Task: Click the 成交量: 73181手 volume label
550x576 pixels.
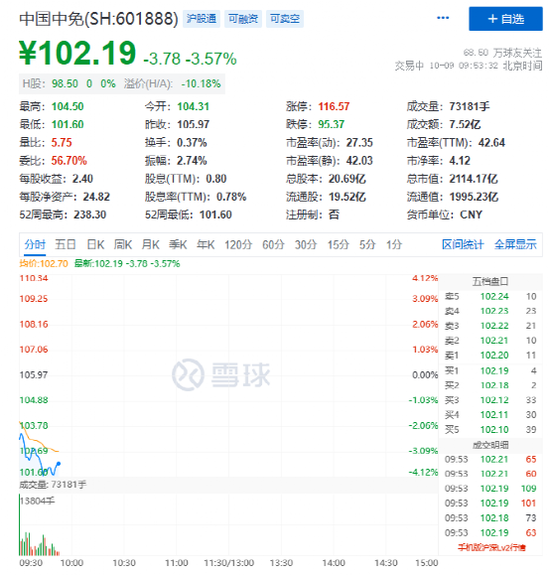Action: [x=53, y=485]
